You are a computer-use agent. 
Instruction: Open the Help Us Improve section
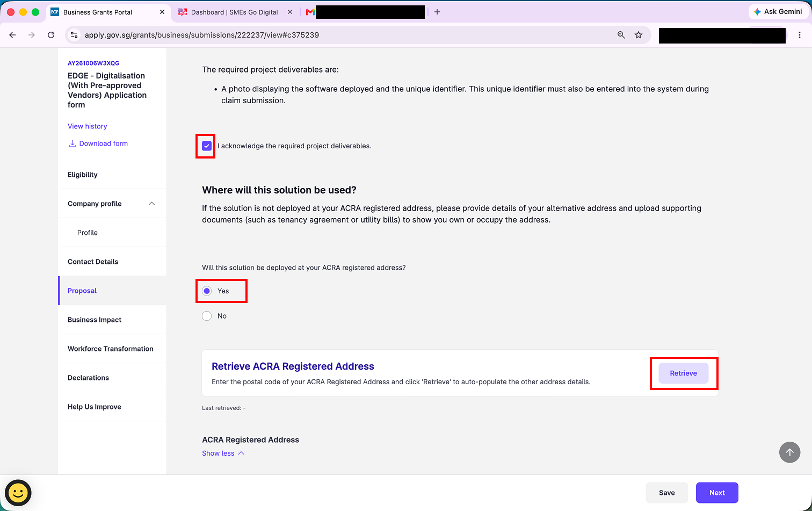tap(112, 407)
